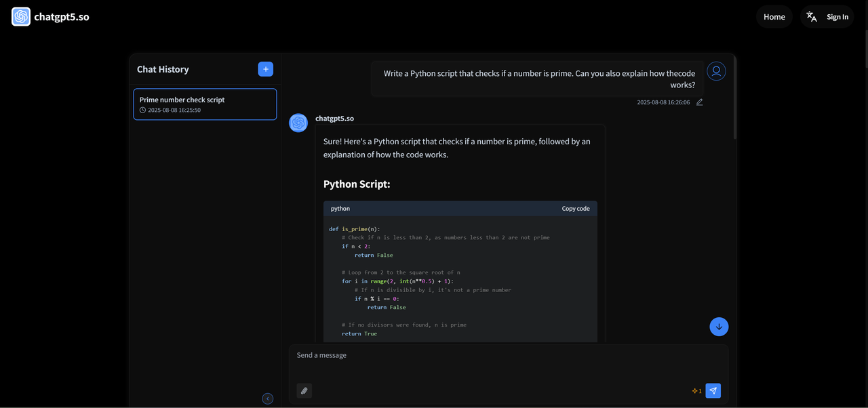868x408 pixels.
Task: Click the Chat History heading
Action: tap(163, 69)
